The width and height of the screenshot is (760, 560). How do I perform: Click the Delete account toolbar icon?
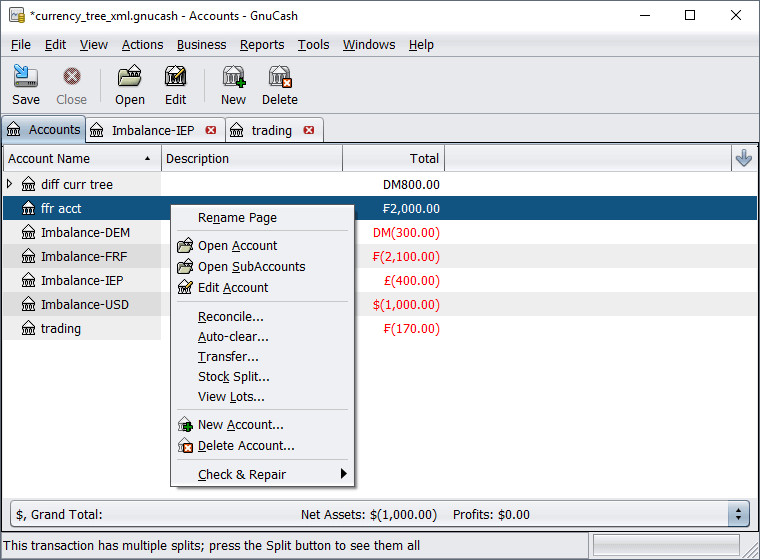[x=280, y=85]
